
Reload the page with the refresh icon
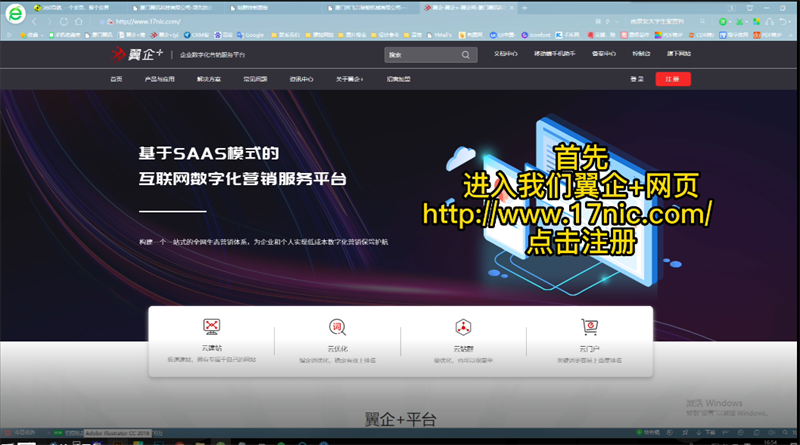click(x=64, y=21)
